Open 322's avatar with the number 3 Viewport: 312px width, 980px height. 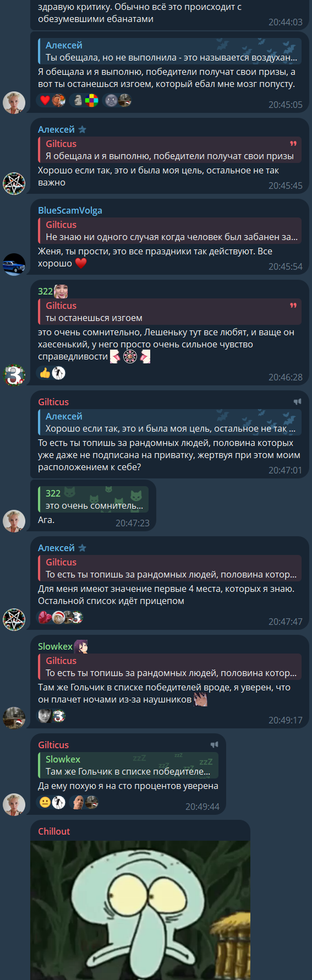14,375
